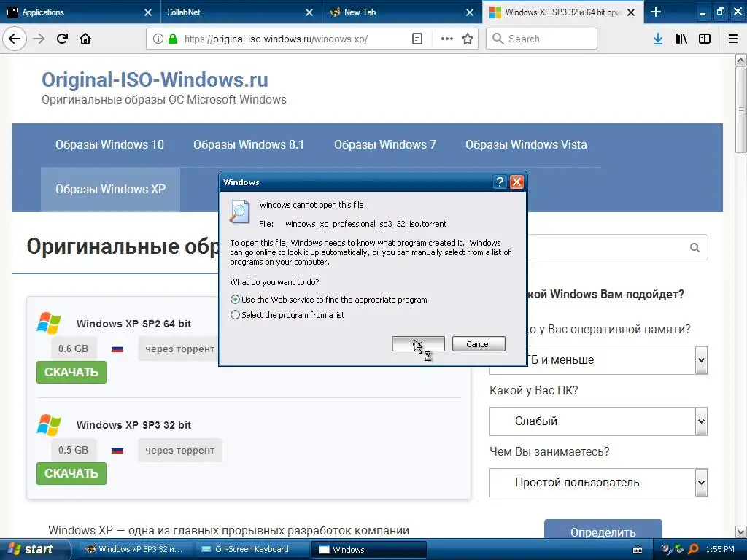Screen dimensions: 747x560
Task: Select Use the Web service radio option
Action: [235, 300]
